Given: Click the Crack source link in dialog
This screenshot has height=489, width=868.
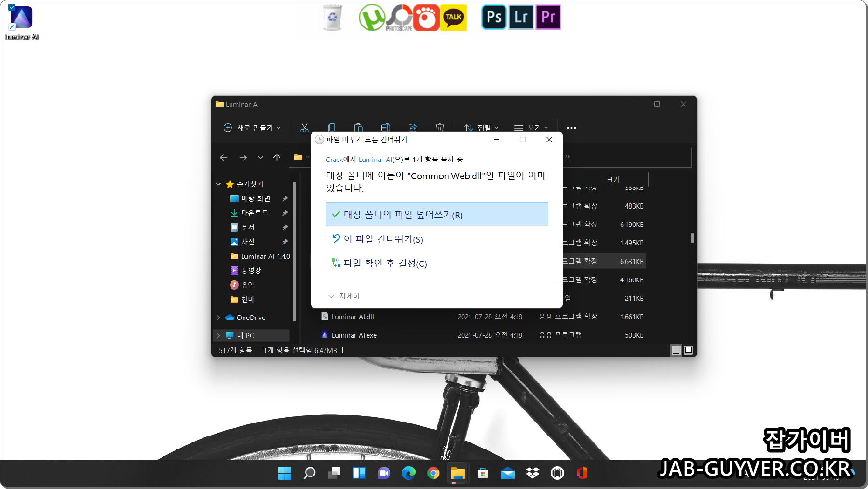Looking at the screenshot, I should click(334, 159).
